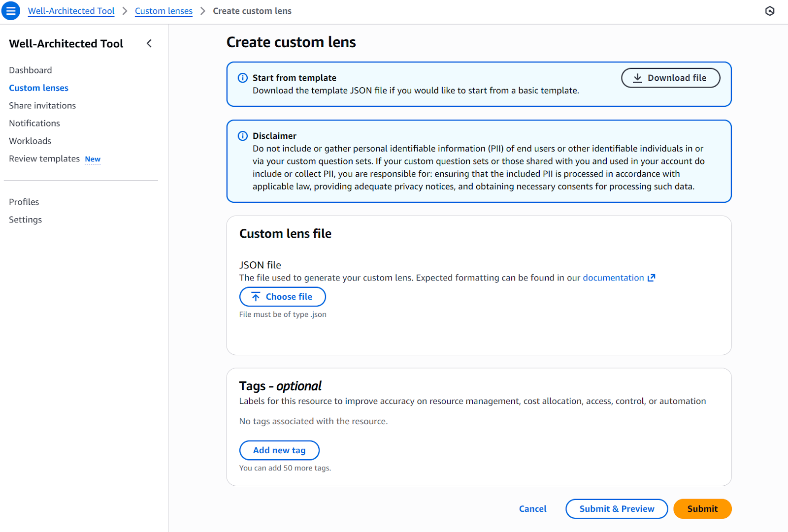Viewport: 788px width, 532px height.
Task: Open Settings in the sidebar
Action: click(x=26, y=220)
